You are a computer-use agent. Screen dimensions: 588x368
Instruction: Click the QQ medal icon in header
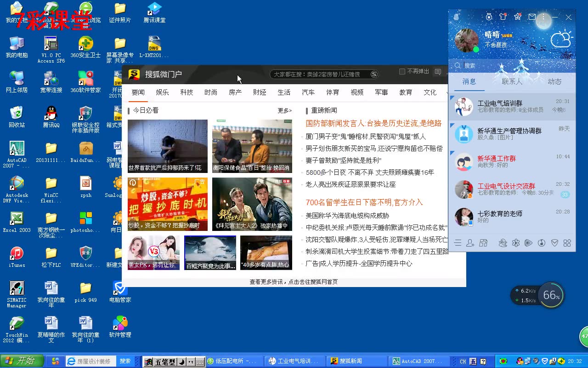489,17
